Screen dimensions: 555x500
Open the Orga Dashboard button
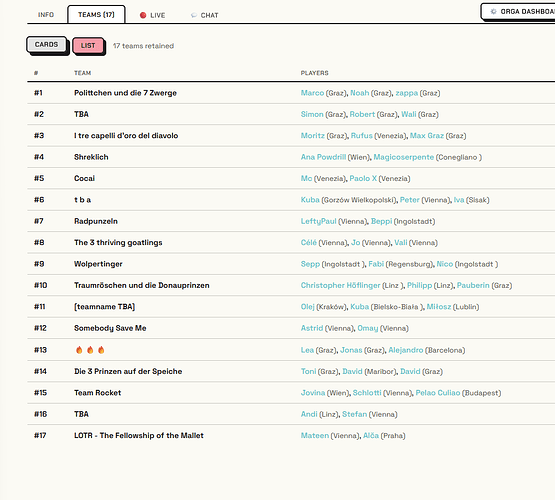click(518, 12)
